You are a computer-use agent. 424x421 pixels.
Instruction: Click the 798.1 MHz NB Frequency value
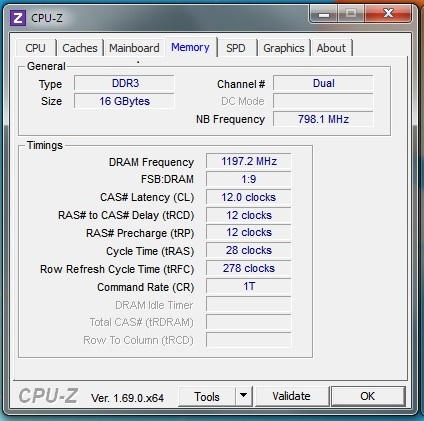pyautogui.click(x=323, y=119)
